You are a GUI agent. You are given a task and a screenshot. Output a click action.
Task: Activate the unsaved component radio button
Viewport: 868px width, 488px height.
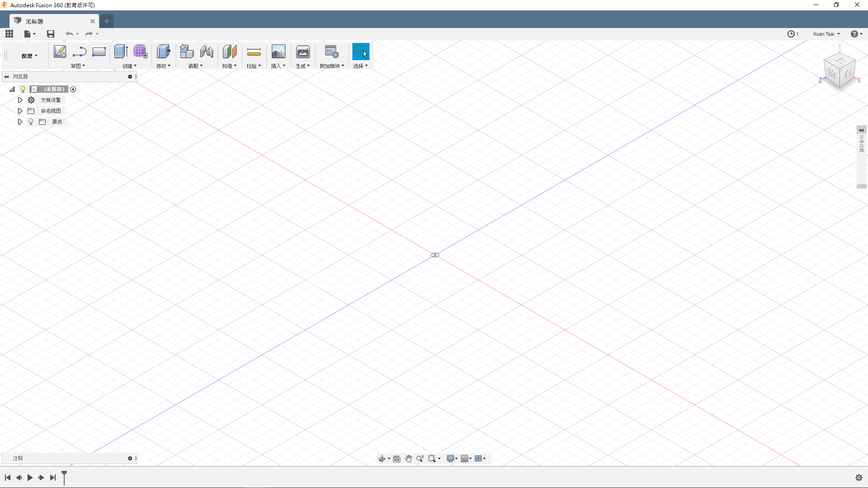(x=73, y=89)
